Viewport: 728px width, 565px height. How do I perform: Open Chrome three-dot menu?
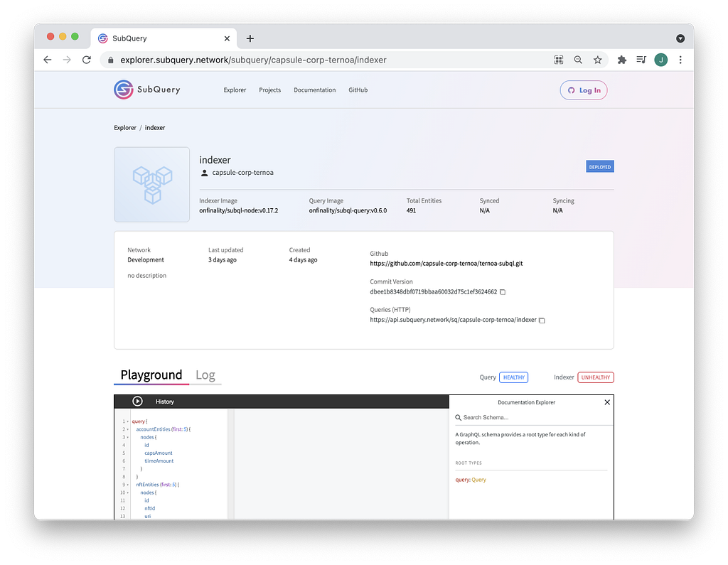tap(680, 60)
